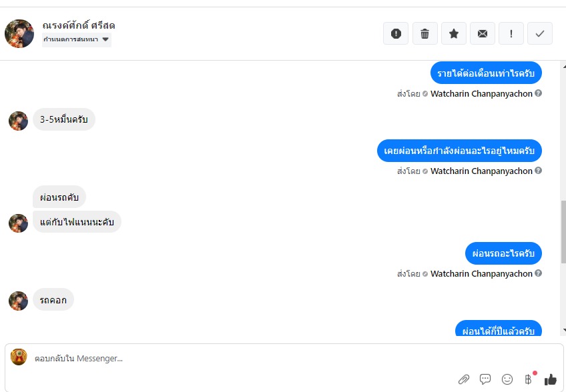Attach a file using the paperclip icon
This screenshot has width=566, height=392.
[x=464, y=379]
